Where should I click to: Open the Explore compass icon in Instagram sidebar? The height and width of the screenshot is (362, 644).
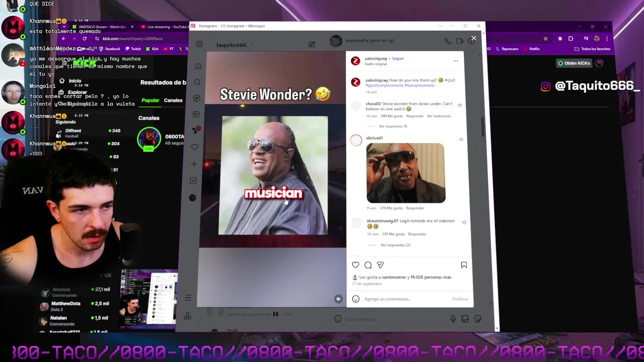coord(197,98)
